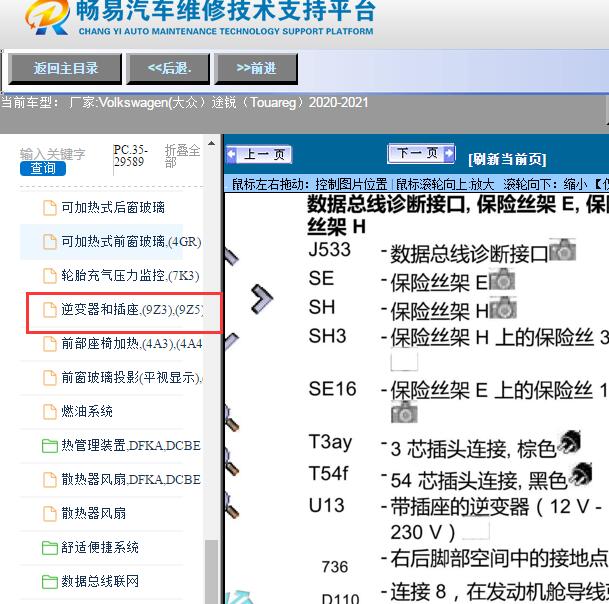609x604 pixels.
Task: Click camera icon next to J533 数据总线诊断接口
Action: [x=562, y=249]
